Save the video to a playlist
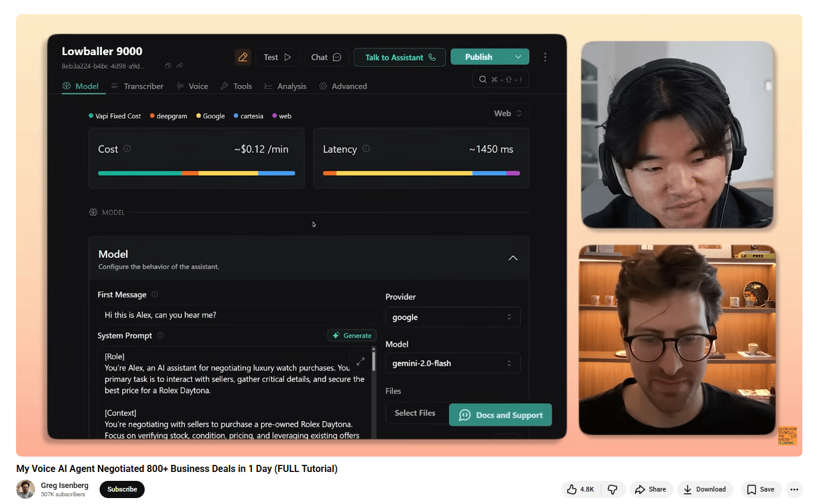Viewport: 813px width, 504px height. tap(761, 489)
